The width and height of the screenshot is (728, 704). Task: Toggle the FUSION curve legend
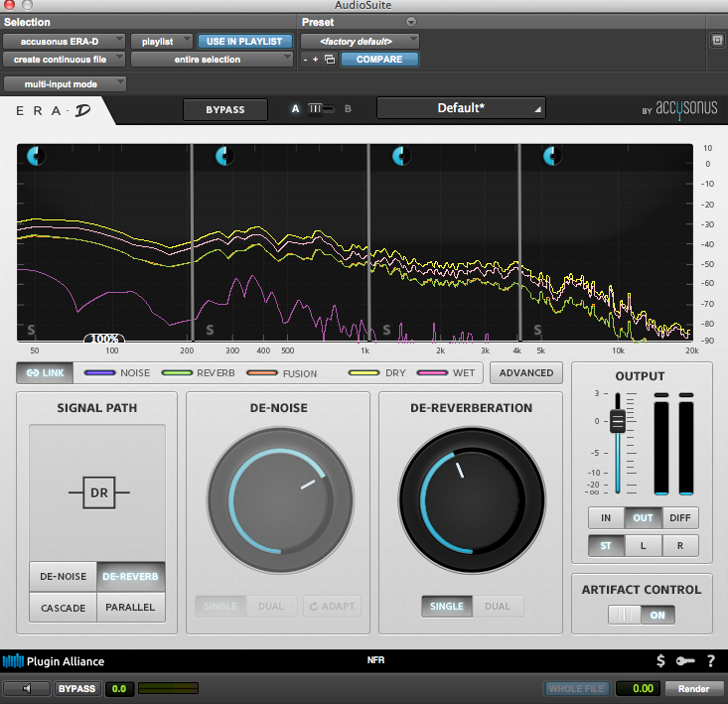[x=282, y=373]
